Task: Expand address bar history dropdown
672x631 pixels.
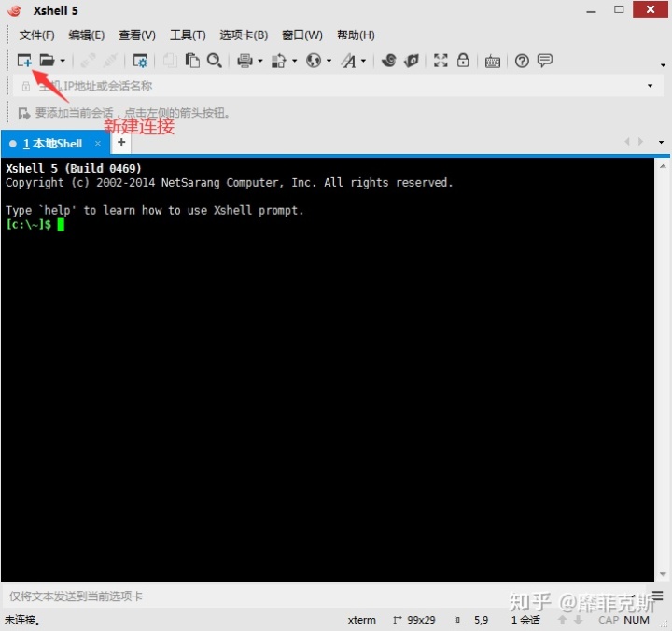Action: coord(651,86)
